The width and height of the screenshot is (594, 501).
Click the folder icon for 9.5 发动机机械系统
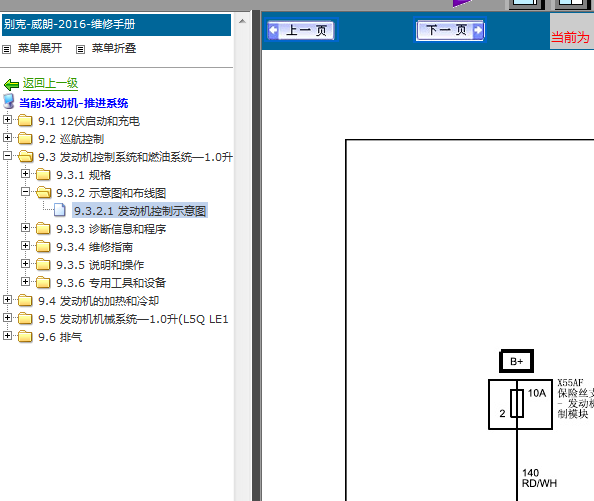point(25,318)
